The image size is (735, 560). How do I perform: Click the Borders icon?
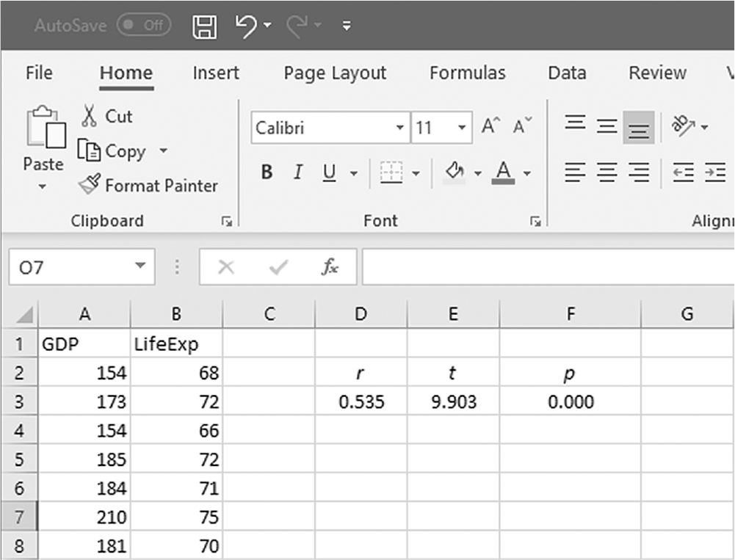tap(391, 172)
